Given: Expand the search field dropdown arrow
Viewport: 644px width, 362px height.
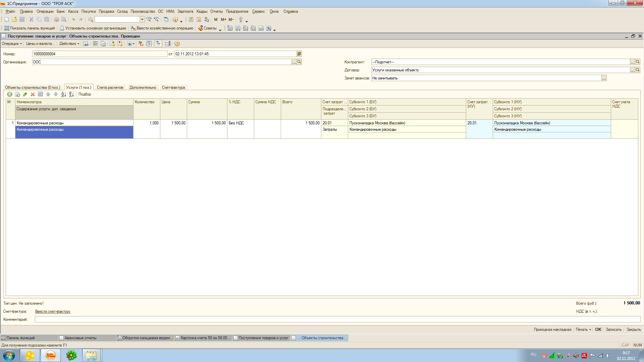Looking at the screenshot, I should pyautogui.click(x=142, y=20).
